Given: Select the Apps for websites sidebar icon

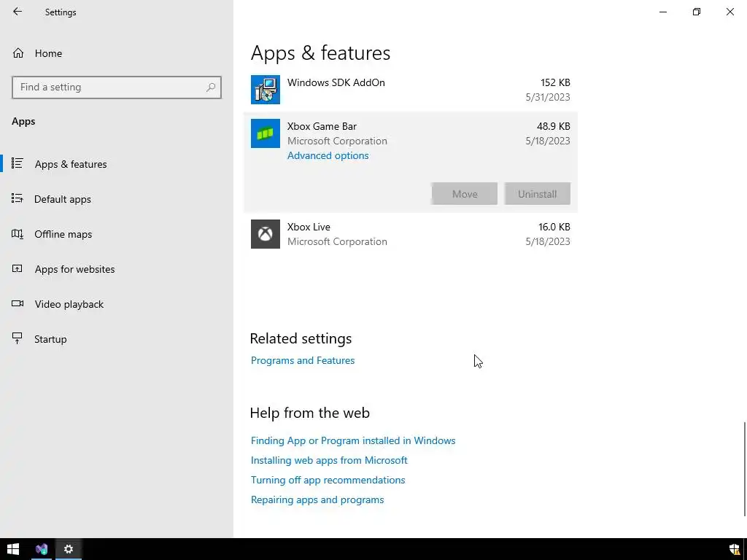Looking at the screenshot, I should 18,268.
